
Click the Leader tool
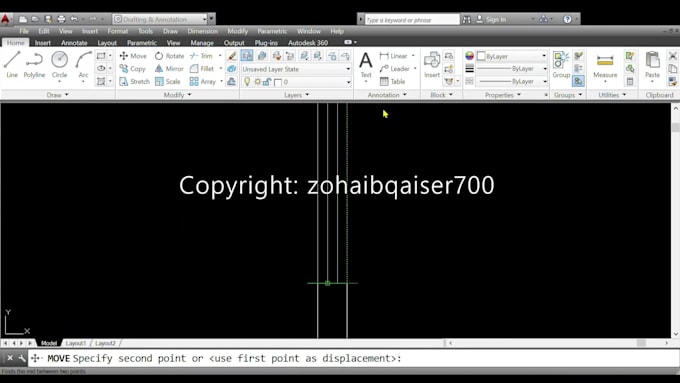395,69
